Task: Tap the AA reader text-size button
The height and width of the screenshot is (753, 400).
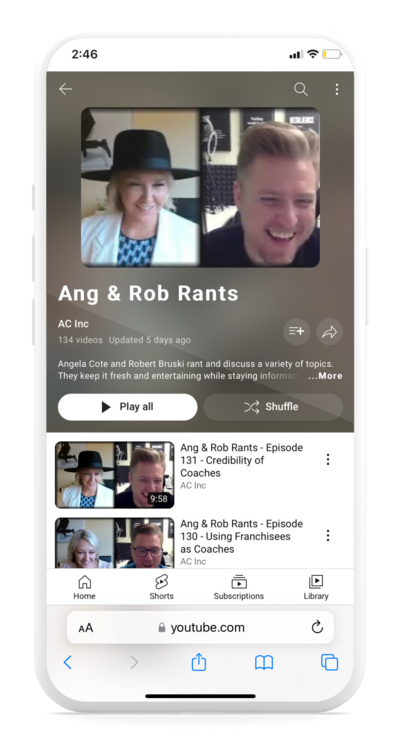Action: [85, 628]
